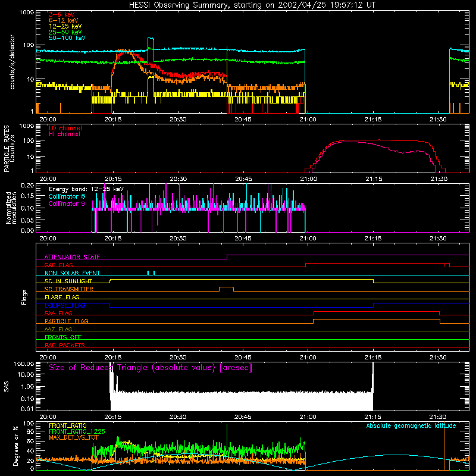Click the HESSI Observing Summary title text
The height and width of the screenshot is (476, 476).
[x=252, y=5]
